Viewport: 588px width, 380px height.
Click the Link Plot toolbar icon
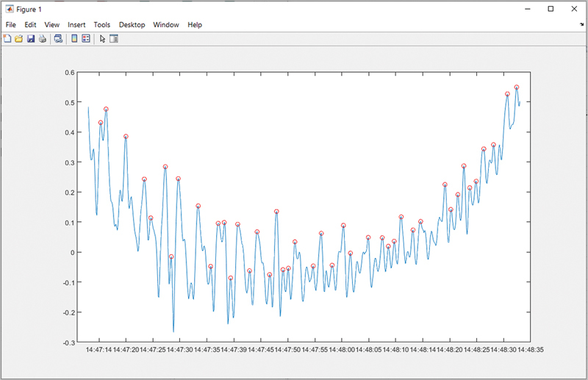click(58, 38)
